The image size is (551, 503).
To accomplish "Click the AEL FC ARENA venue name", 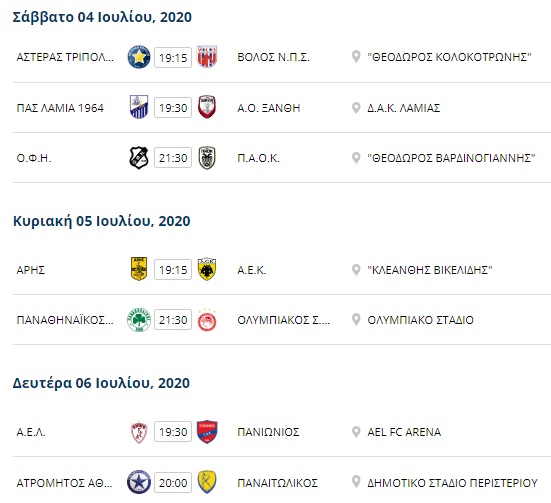I will [404, 432].
